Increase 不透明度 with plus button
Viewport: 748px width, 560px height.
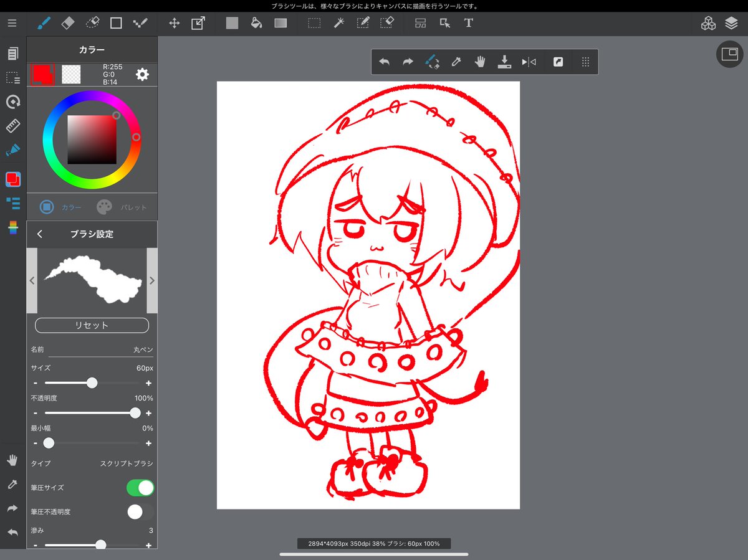pyautogui.click(x=148, y=413)
